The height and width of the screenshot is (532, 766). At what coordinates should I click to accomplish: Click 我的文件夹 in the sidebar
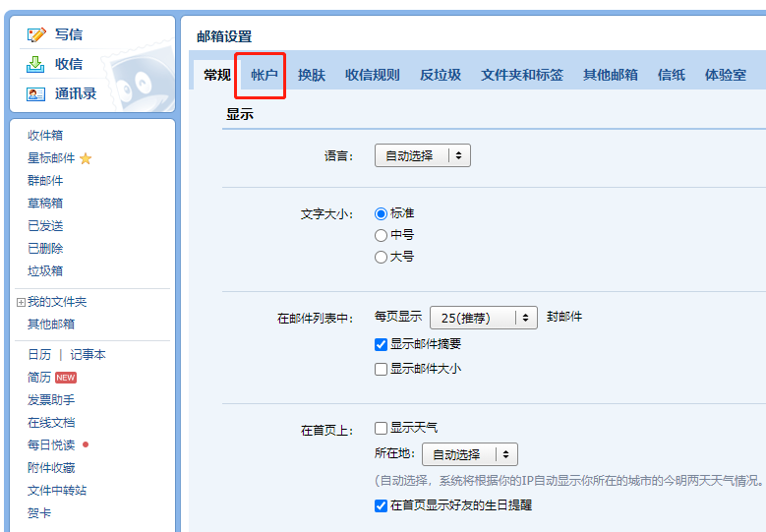pyautogui.click(x=57, y=302)
